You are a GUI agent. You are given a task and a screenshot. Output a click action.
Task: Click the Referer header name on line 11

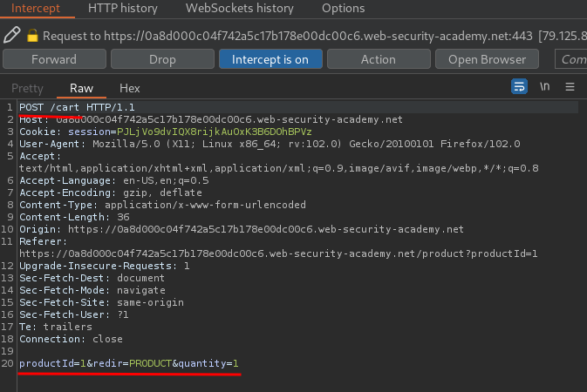click(43, 241)
